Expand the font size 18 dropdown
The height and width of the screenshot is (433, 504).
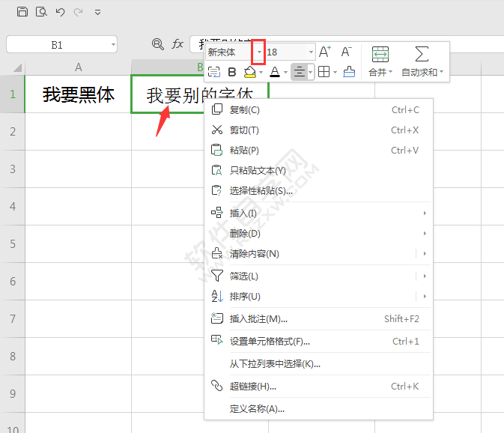311,52
